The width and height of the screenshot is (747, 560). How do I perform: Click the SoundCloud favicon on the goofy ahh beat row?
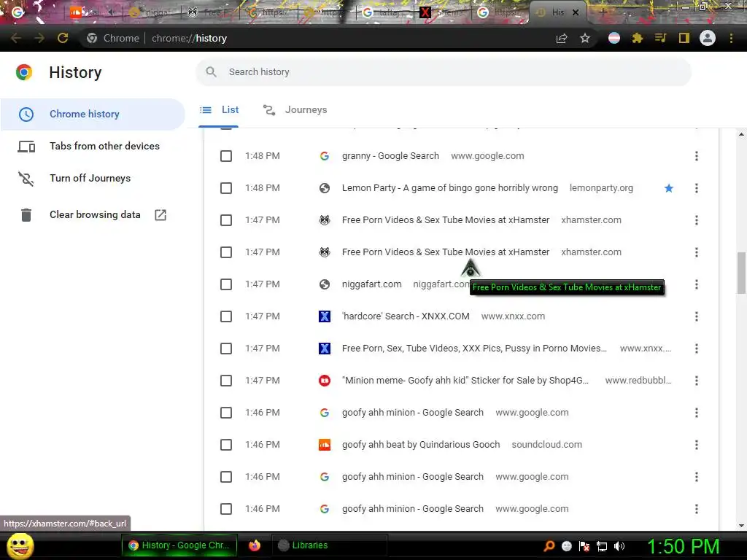tap(325, 445)
